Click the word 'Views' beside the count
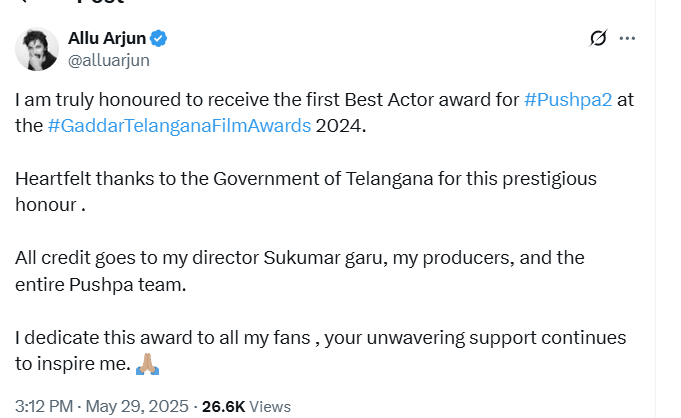Image resolution: width=681 pixels, height=418 pixels. [x=270, y=406]
